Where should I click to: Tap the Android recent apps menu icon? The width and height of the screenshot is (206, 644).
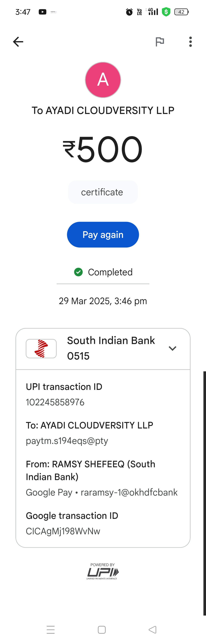pos(51,629)
